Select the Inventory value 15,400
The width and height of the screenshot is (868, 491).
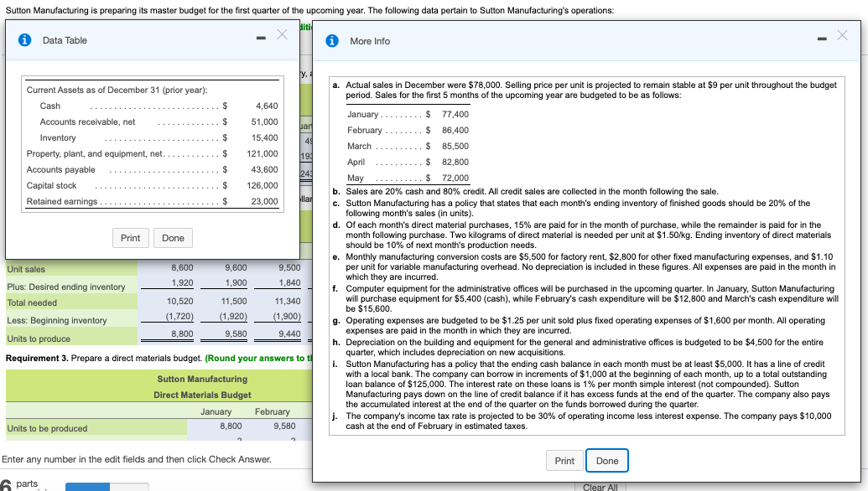pyautogui.click(x=265, y=137)
